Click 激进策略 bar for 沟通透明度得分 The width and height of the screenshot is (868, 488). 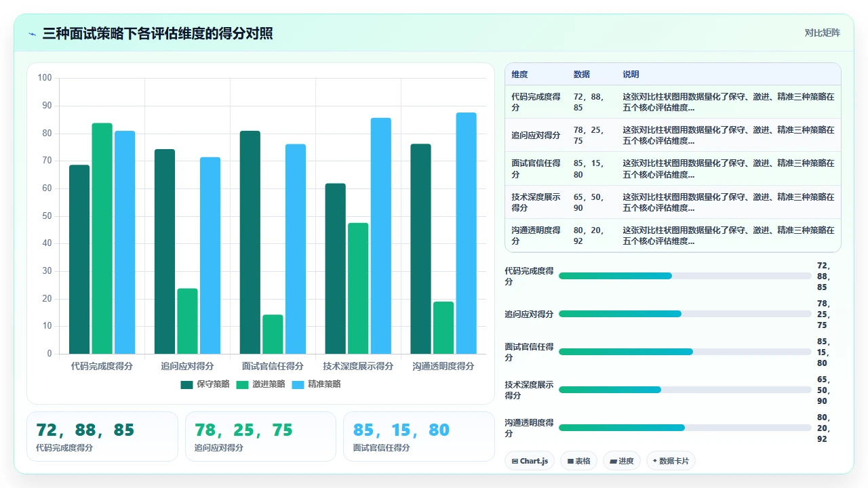pyautogui.click(x=443, y=328)
